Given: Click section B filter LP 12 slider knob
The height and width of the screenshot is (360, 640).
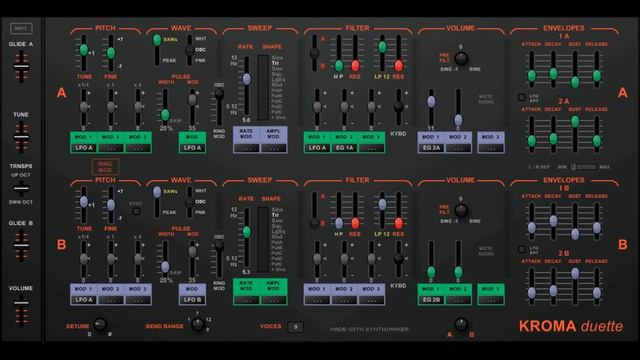Looking at the screenshot, I should [382, 204].
